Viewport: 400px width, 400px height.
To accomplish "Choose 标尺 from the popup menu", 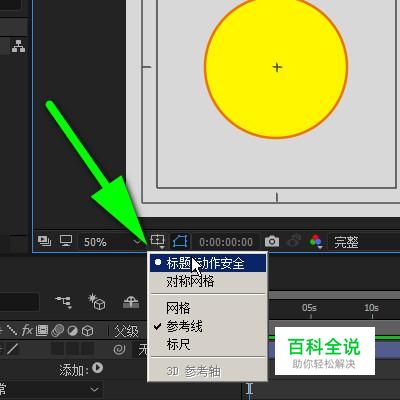I will (207, 344).
